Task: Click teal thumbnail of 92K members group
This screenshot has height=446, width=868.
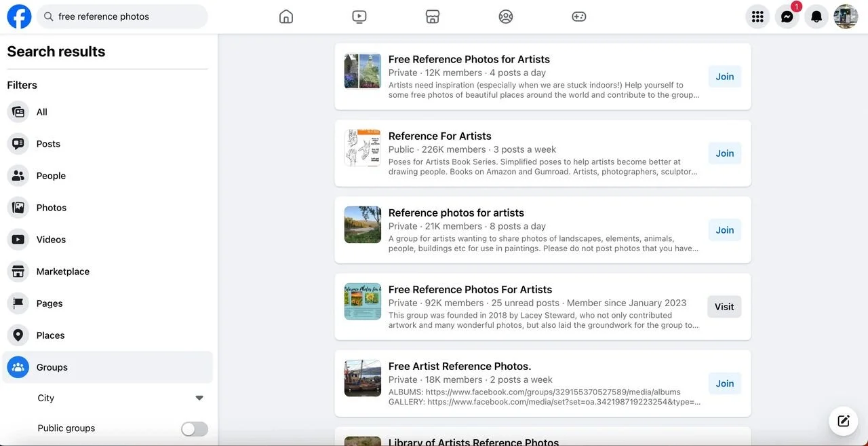Action: [363, 301]
